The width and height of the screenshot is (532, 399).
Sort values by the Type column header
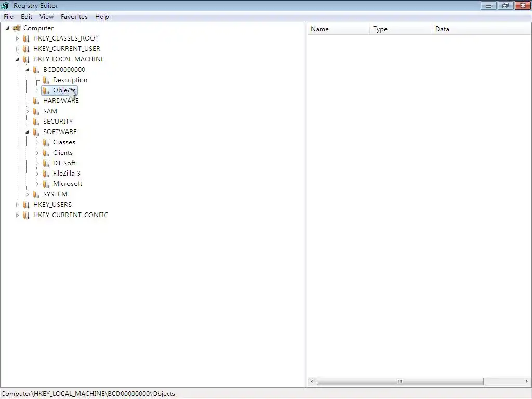(401, 29)
